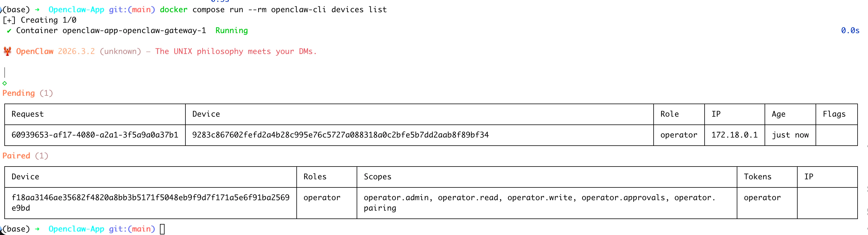Click the Paired (1) section heading
The height and width of the screenshot is (235, 868).
tap(25, 156)
